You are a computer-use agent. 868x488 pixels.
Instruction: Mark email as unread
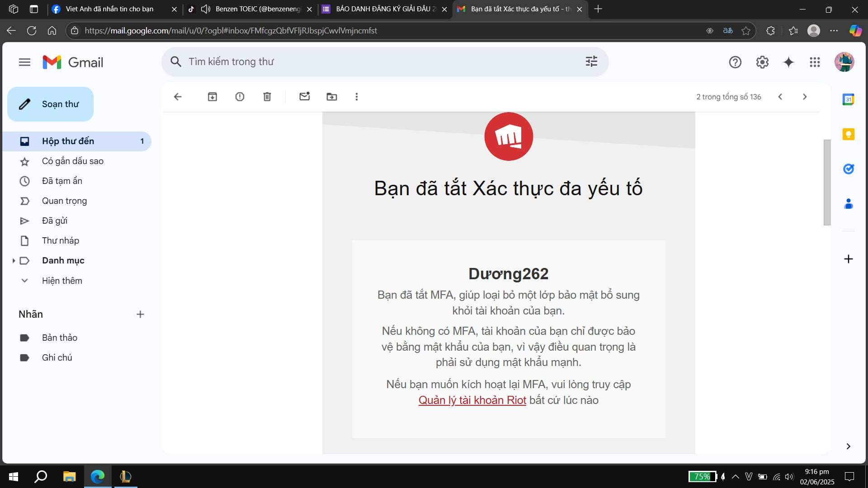tap(305, 96)
